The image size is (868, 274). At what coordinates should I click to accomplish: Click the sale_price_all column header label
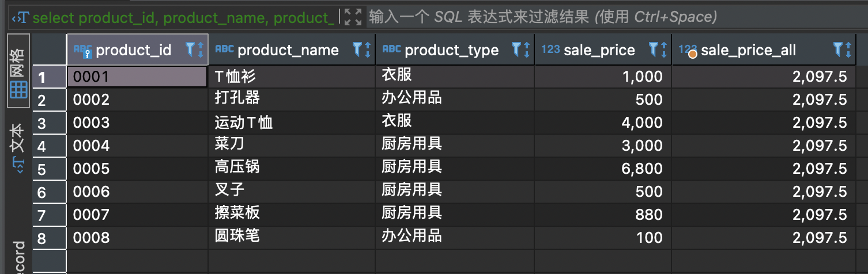pyautogui.click(x=748, y=51)
